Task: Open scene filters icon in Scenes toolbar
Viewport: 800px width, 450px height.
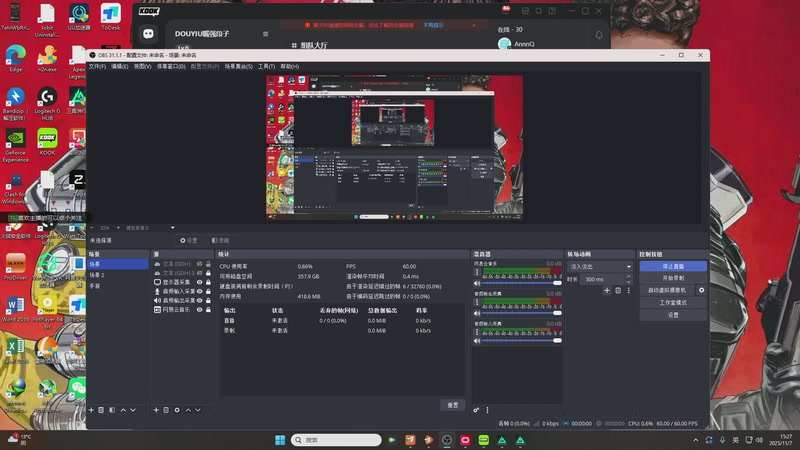Action: click(112, 410)
